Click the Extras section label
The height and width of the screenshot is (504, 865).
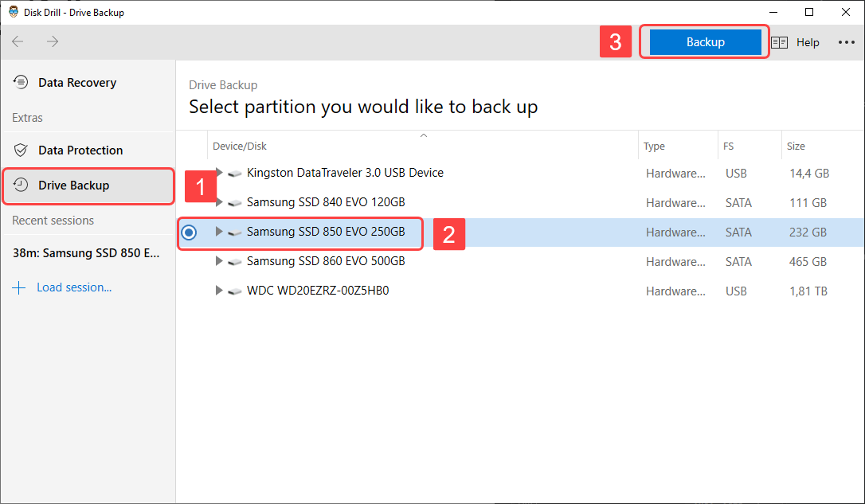click(27, 118)
